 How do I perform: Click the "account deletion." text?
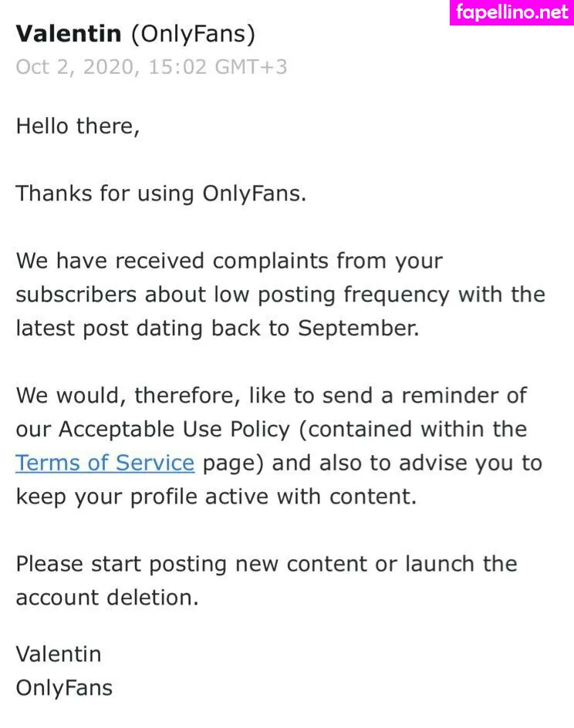pyautogui.click(x=107, y=597)
